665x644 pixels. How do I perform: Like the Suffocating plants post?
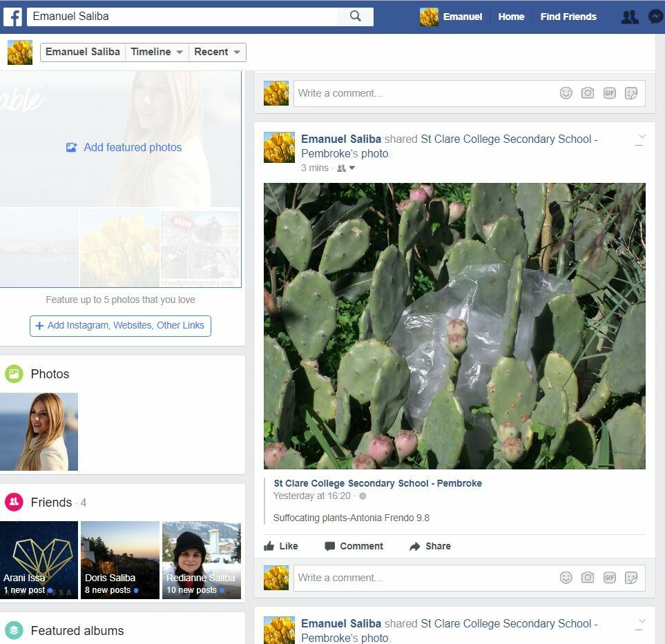281,546
